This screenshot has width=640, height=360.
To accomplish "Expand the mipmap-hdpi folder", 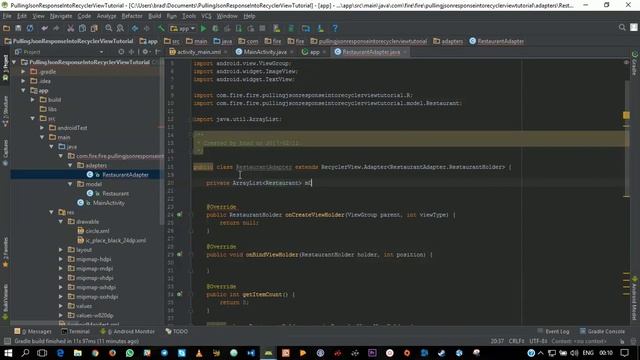I will coord(61,259).
